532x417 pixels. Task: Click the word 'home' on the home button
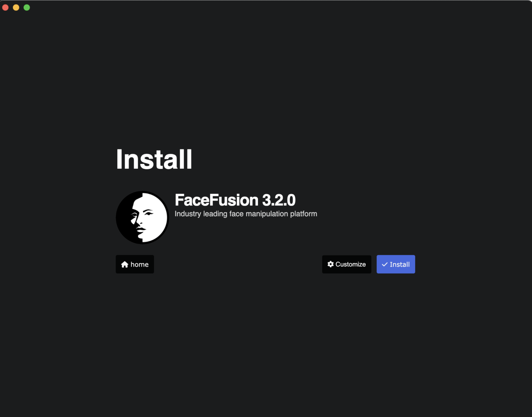pos(140,265)
